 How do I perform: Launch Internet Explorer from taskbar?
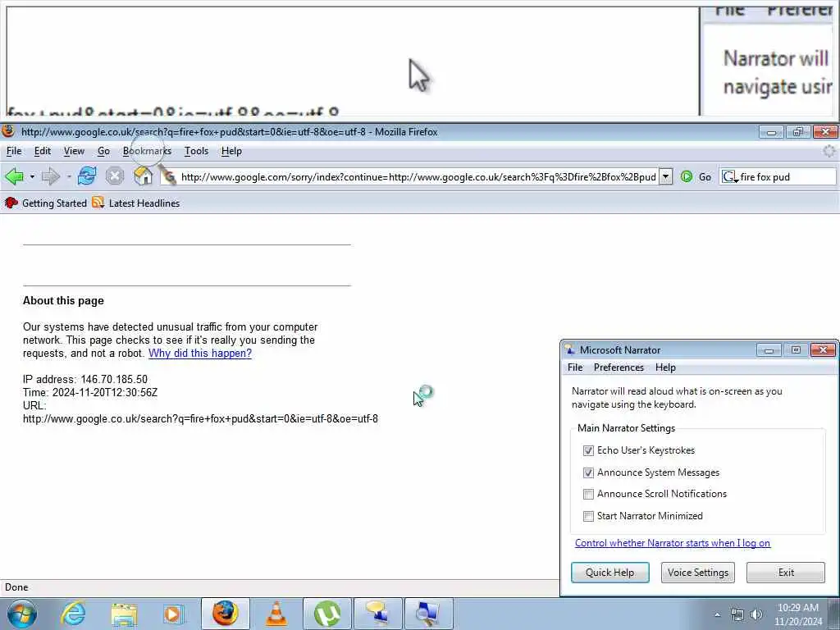point(73,614)
